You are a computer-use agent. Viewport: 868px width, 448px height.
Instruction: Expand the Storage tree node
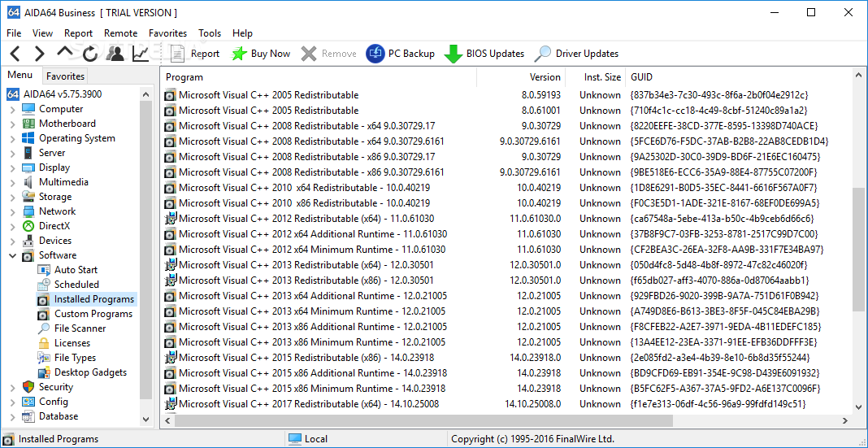[12, 197]
